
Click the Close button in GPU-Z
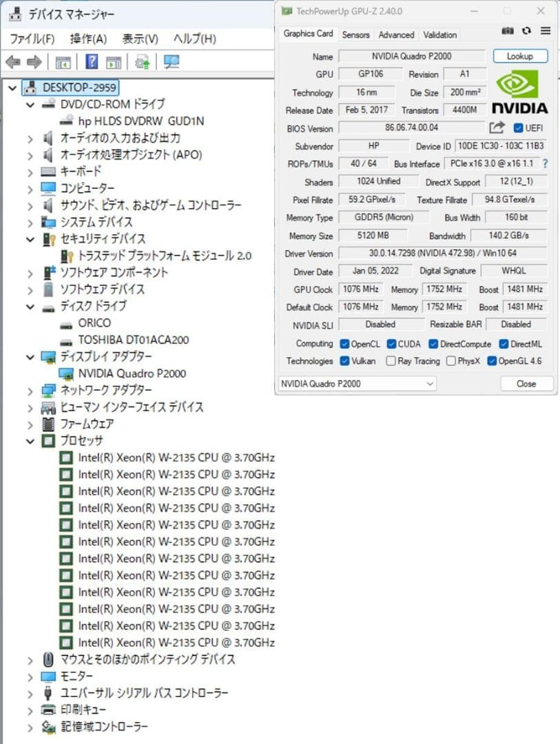[526, 384]
